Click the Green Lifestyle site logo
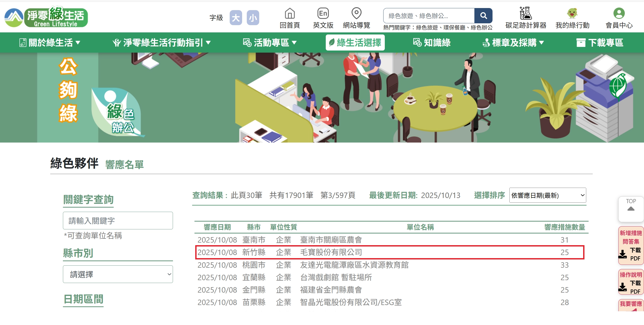 47,17
